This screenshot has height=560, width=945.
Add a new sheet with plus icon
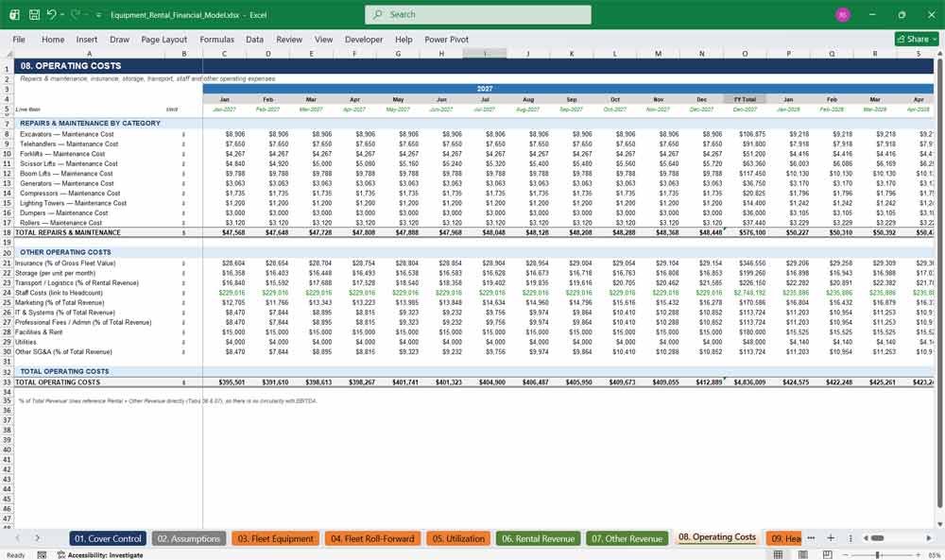pyautogui.click(x=831, y=537)
